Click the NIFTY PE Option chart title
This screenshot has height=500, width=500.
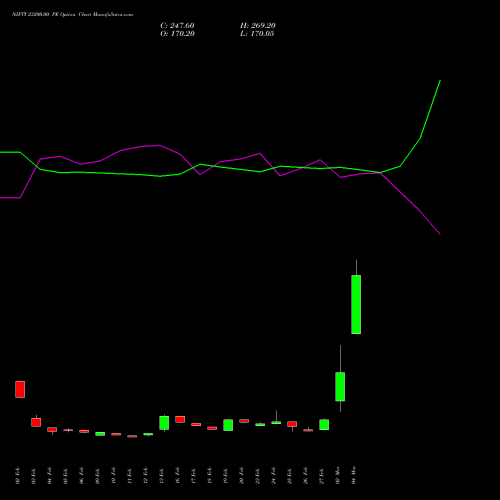(x=72, y=14)
